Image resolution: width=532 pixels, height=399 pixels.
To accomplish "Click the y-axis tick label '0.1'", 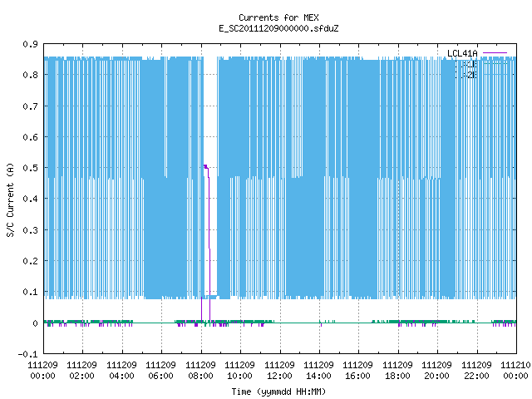I will coord(31,292).
